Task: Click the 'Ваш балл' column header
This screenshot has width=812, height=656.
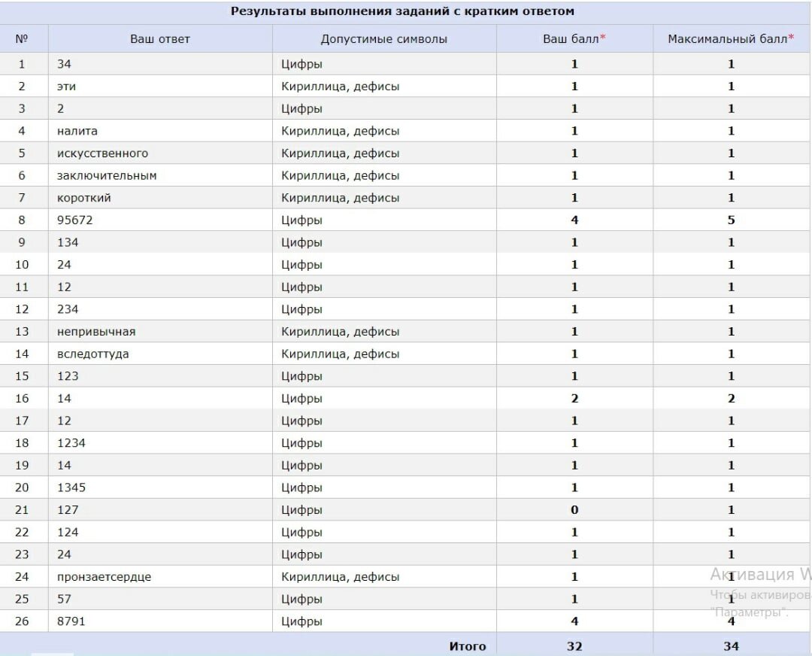Action: (x=574, y=39)
